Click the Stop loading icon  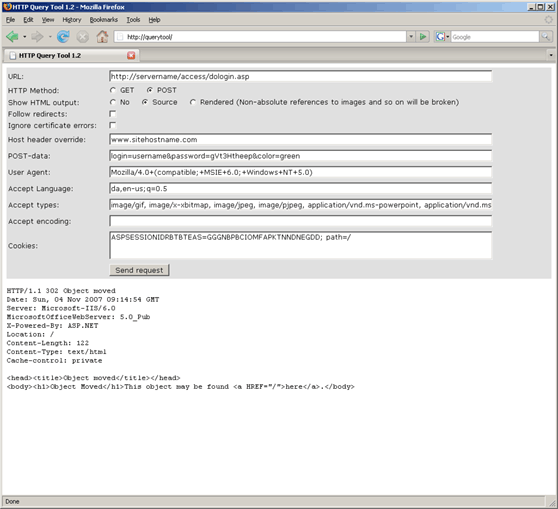(83, 37)
